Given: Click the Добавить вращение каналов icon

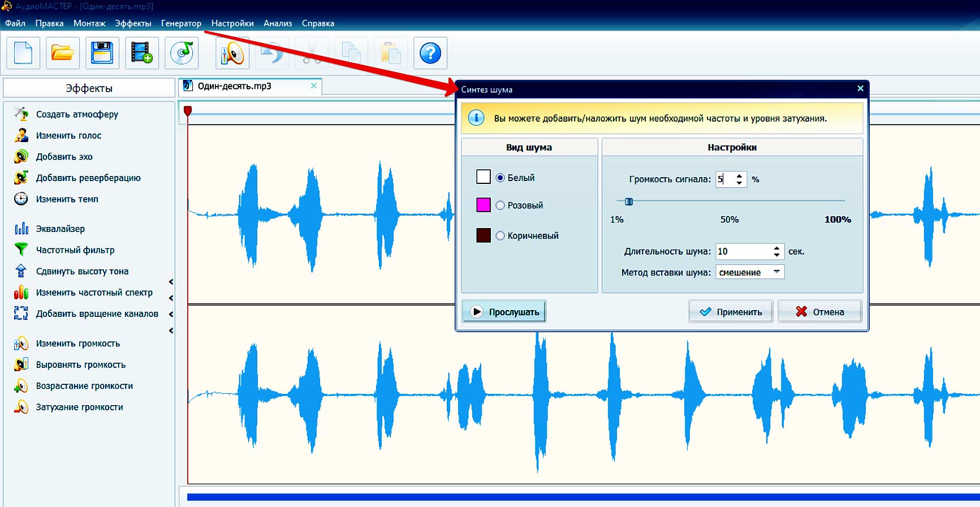Looking at the screenshot, I should coord(21,313).
